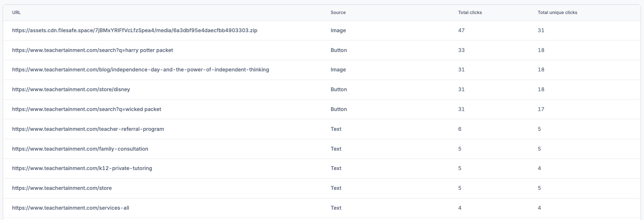644x220 pixels.
Task: Select Image source in independence-day row
Action: (x=338, y=70)
